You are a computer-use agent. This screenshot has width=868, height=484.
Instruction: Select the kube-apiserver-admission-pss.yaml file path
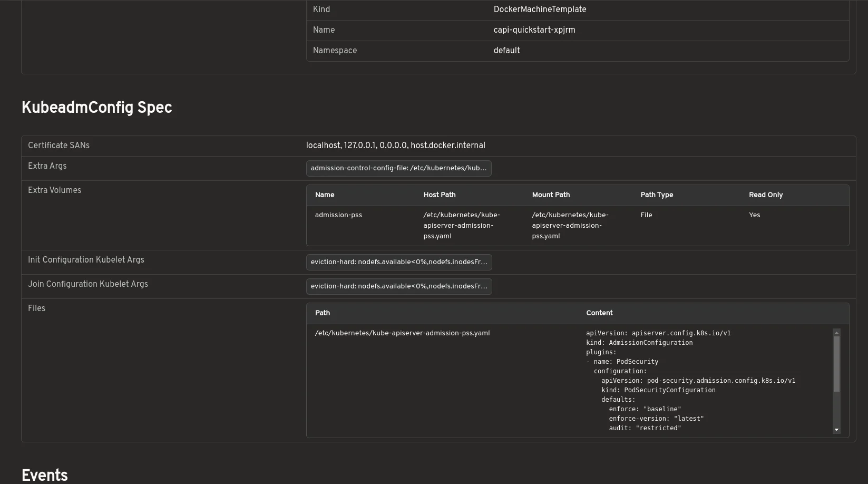pos(403,333)
